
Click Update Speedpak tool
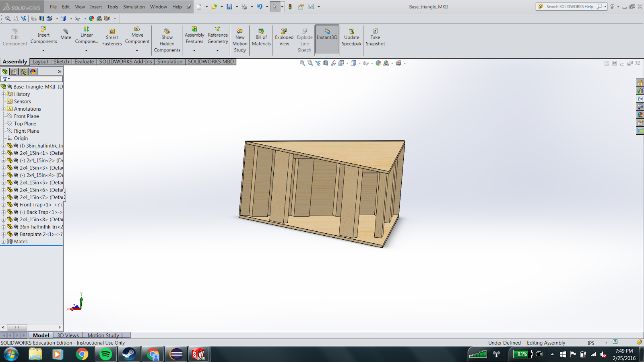pos(351,37)
